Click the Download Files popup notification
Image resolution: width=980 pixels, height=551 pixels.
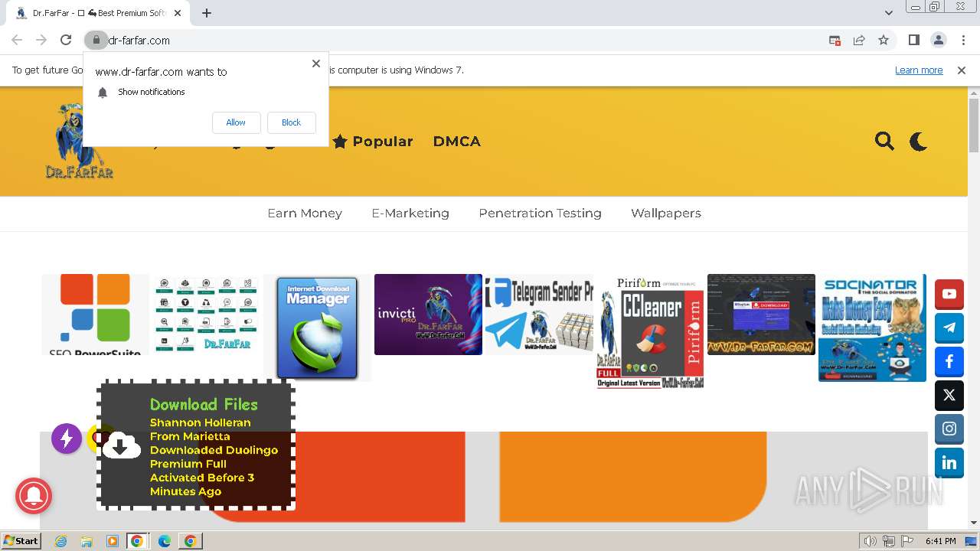(196, 445)
